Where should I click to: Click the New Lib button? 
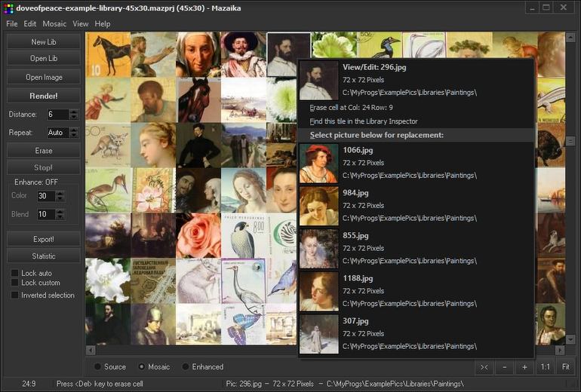click(44, 41)
